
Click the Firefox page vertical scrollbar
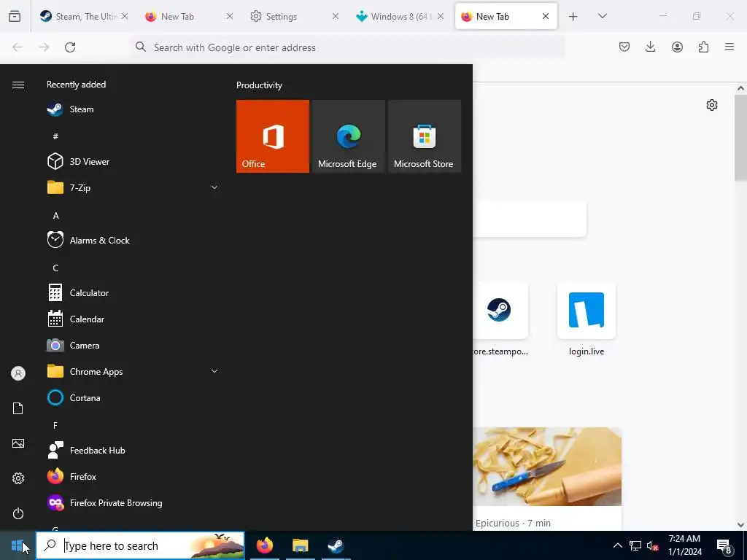click(x=740, y=138)
